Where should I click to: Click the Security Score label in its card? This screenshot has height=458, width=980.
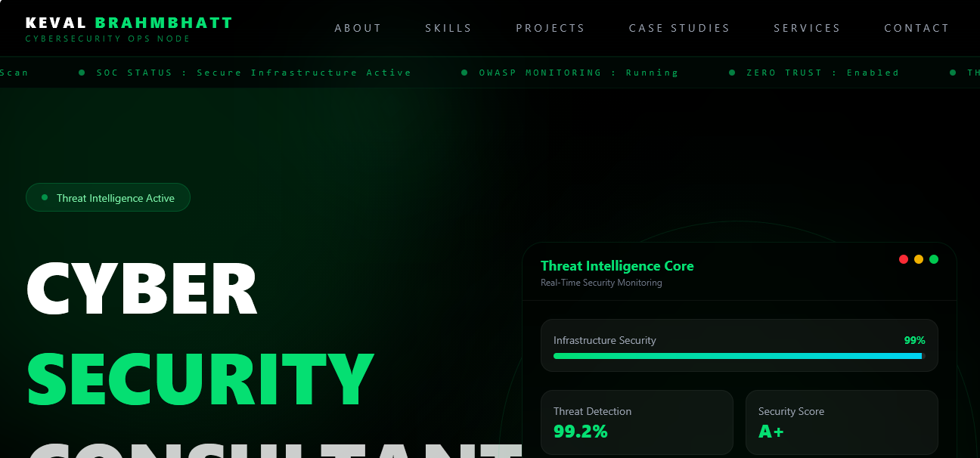coord(791,411)
